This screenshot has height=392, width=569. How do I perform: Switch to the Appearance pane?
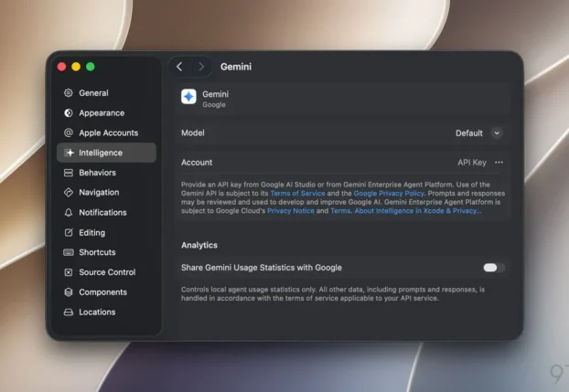tap(106, 112)
